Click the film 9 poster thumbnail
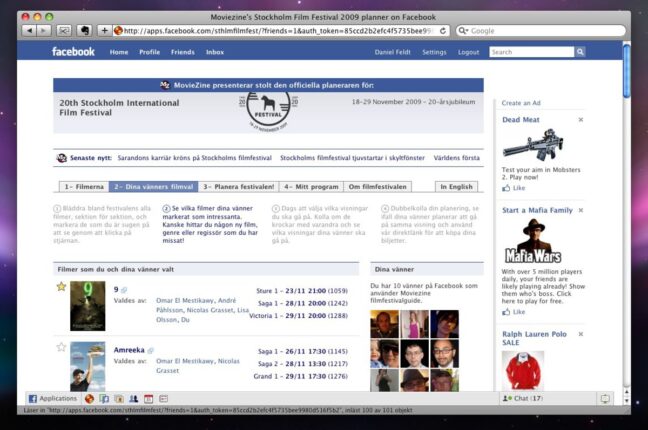648x430 pixels. [87, 306]
